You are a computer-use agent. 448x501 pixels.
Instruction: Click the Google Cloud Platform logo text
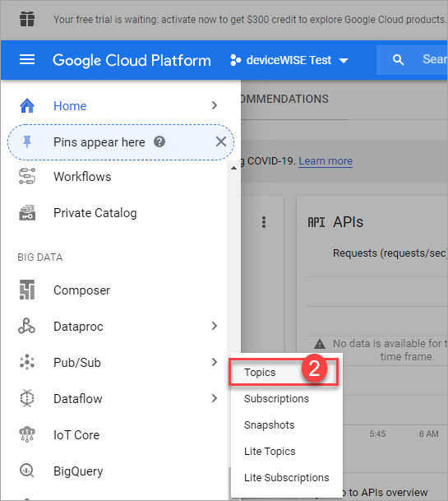132,60
